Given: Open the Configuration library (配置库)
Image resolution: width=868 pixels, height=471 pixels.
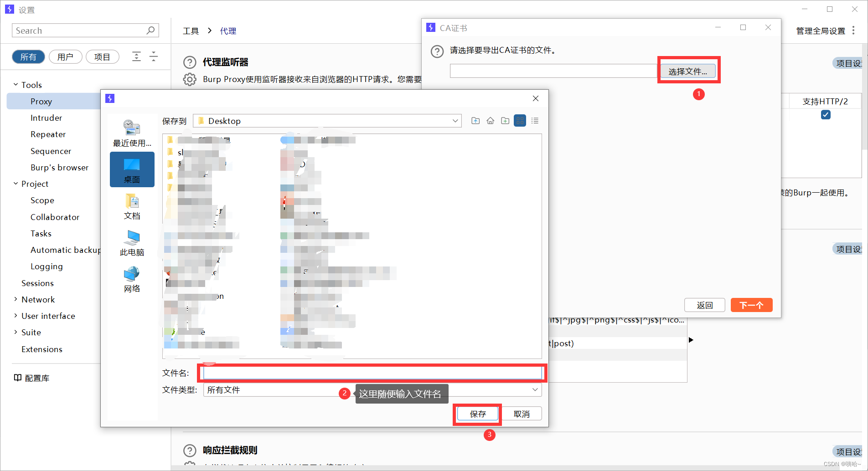Looking at the screenshot, I should [x=32, y=378].
